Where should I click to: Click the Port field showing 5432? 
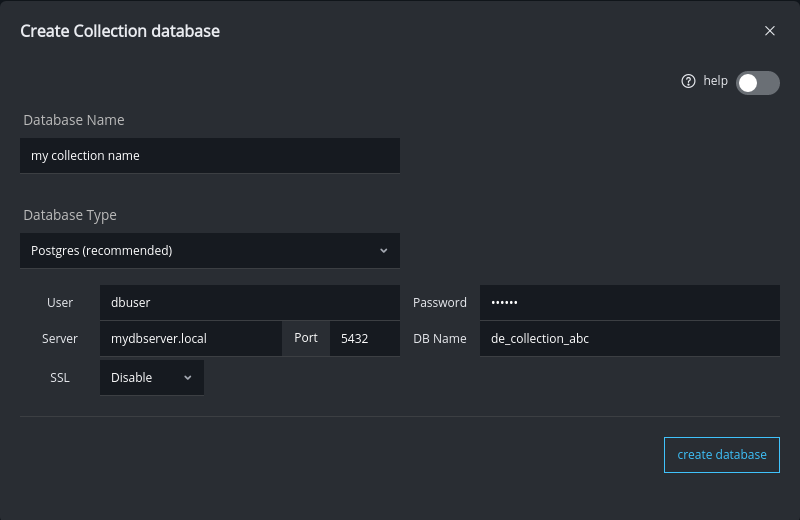[x=364, y=339]
